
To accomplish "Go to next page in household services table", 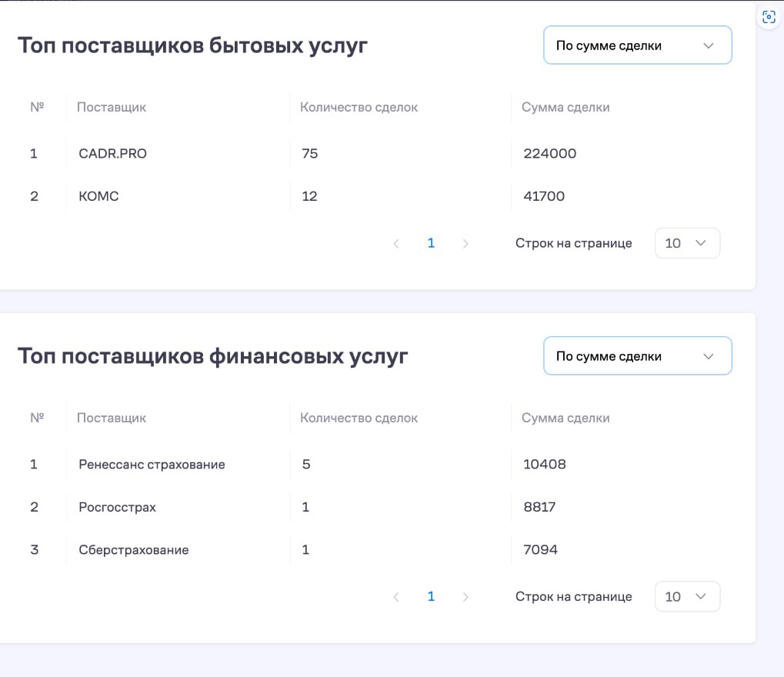I will [465, 244].
